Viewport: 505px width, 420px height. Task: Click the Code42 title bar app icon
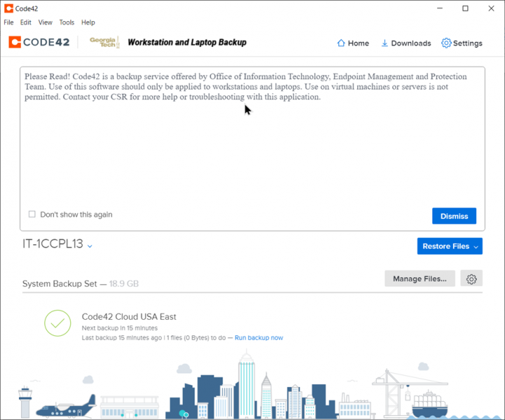(x=8, y=8)
